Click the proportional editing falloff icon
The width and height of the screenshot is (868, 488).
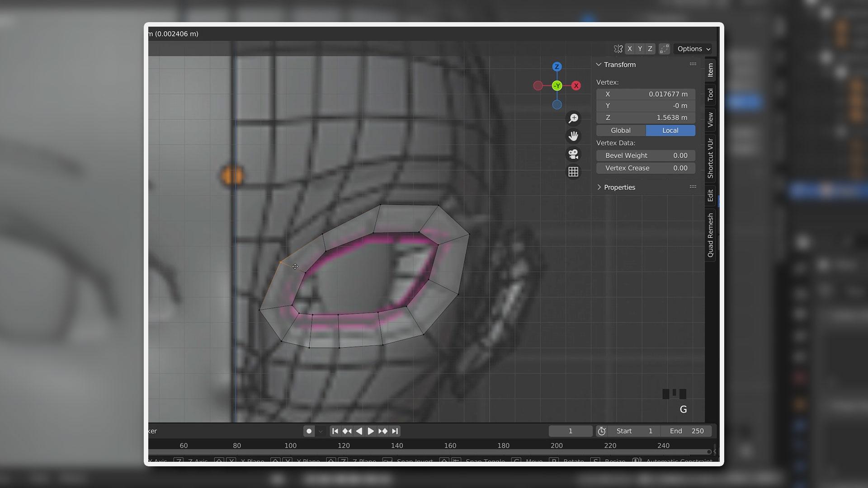[x=664, y=48]
